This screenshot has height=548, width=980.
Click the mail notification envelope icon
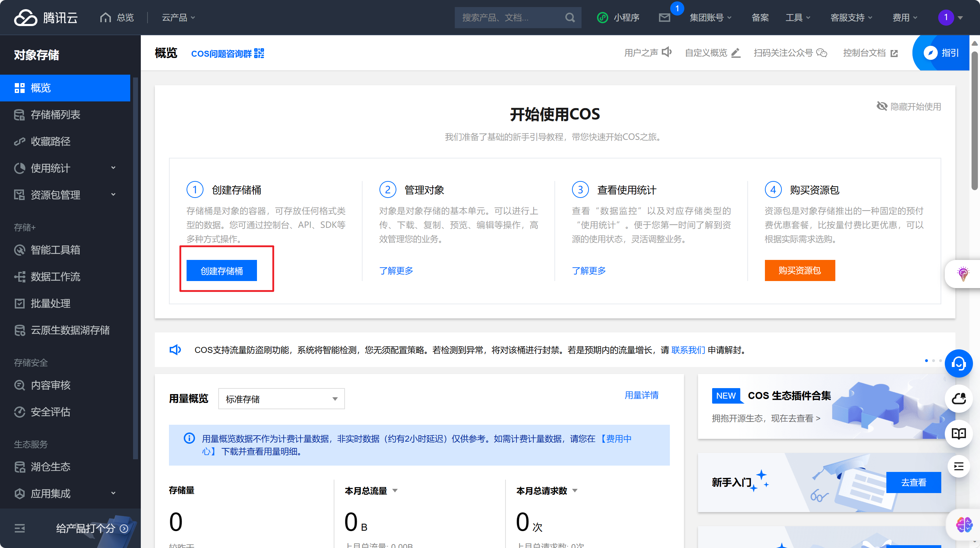click(x=664, y=18)
